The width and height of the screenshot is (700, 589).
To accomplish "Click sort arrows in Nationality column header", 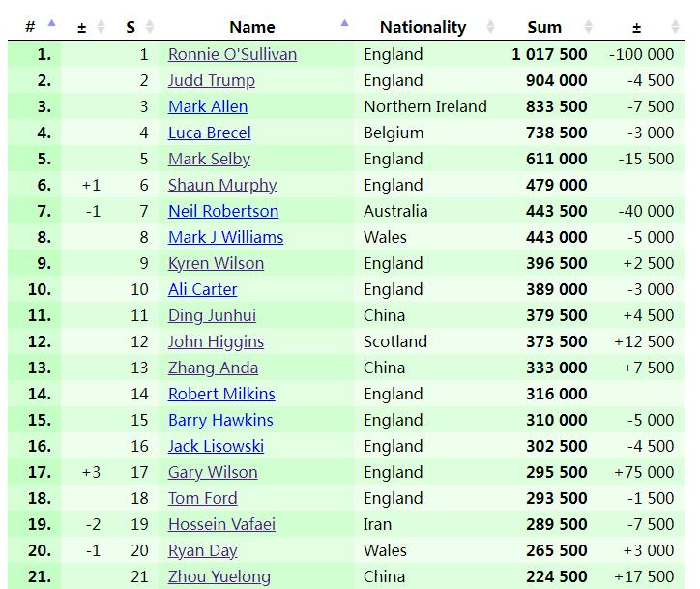I will pos(490,27).
